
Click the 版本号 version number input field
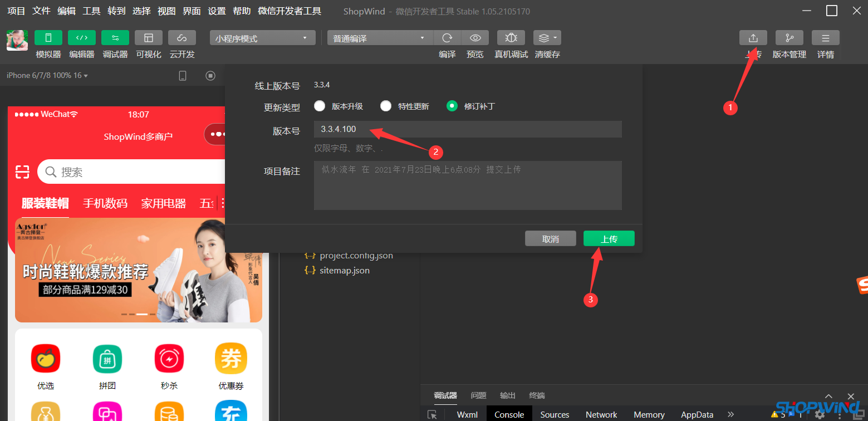point(468,129)
